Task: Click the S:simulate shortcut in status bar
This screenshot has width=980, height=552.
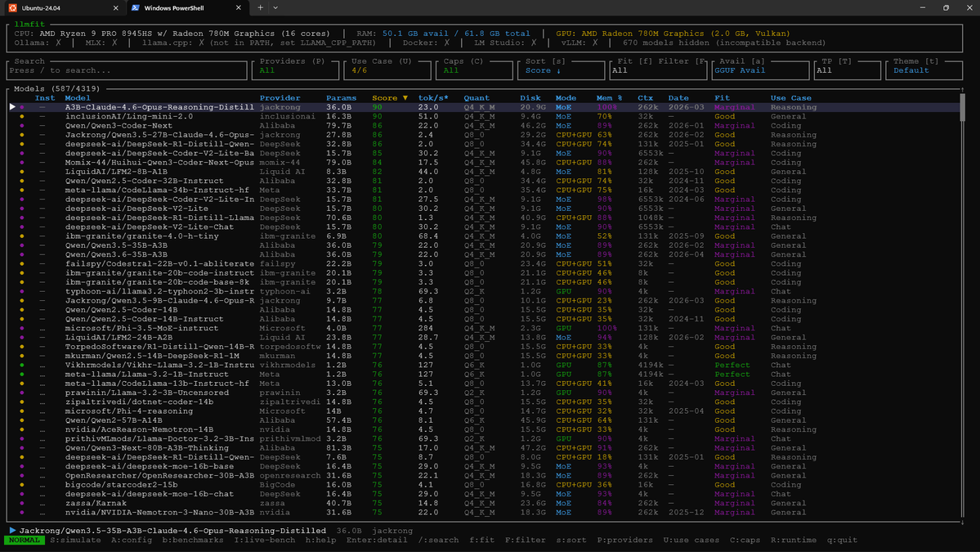Action: [76, 540]
